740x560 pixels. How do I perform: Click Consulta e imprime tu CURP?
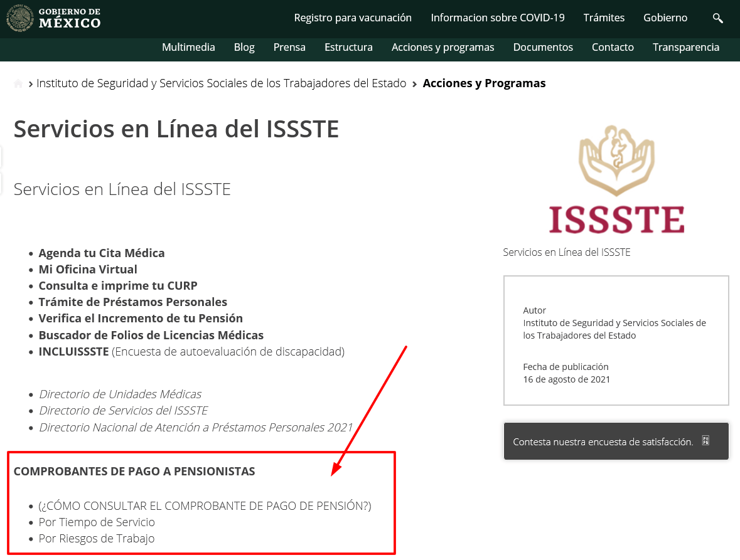pyautogui.click(x=118, y=286)
